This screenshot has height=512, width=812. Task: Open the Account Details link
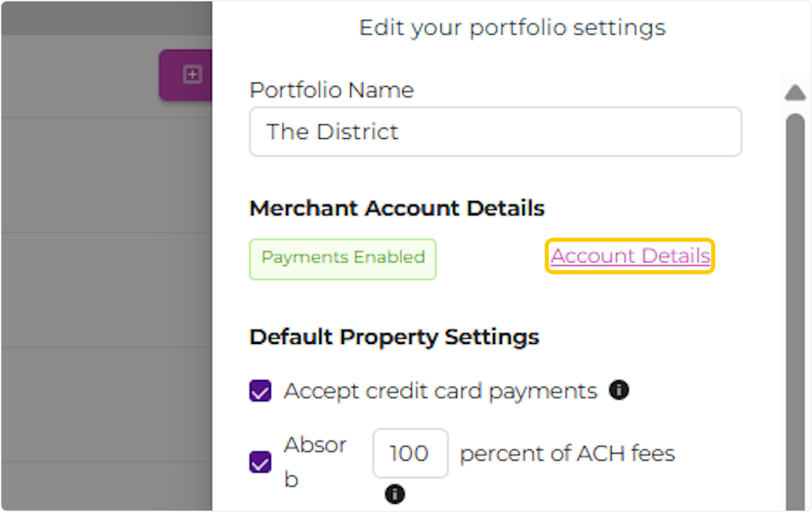pyautogui.click(x=629, y=256)
